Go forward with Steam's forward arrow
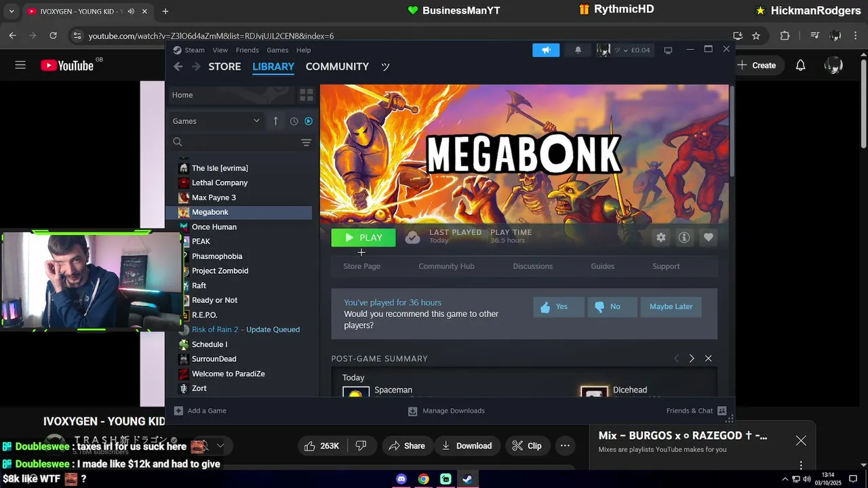Viewport: 868px width, 488px height. 196,66
